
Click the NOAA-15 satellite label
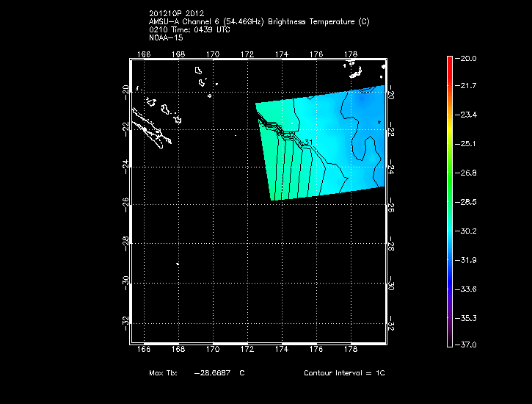click(x=165, y=37)
